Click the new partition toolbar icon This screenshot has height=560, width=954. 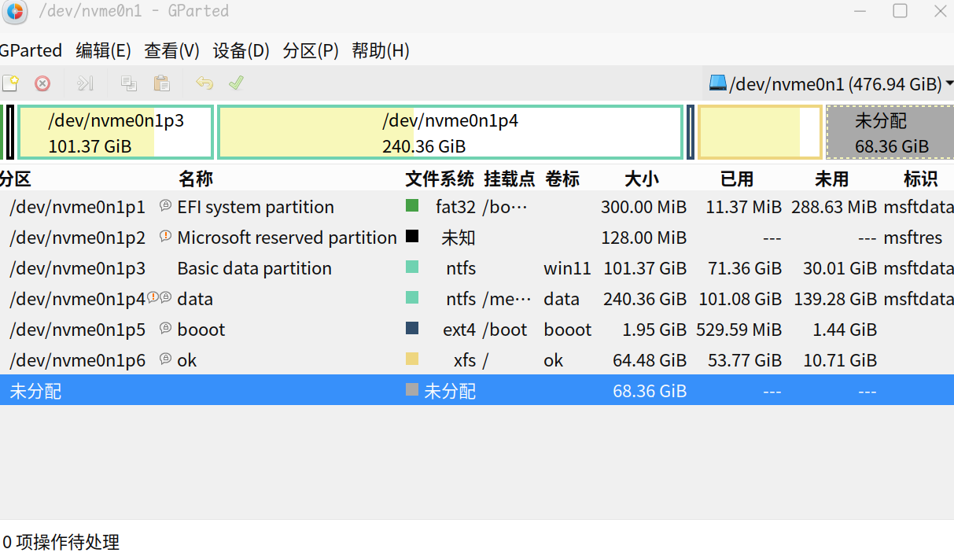[10, 83]
